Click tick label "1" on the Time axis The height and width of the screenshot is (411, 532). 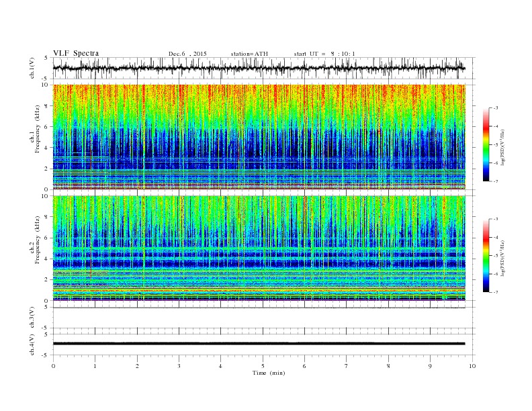(95, 366)
